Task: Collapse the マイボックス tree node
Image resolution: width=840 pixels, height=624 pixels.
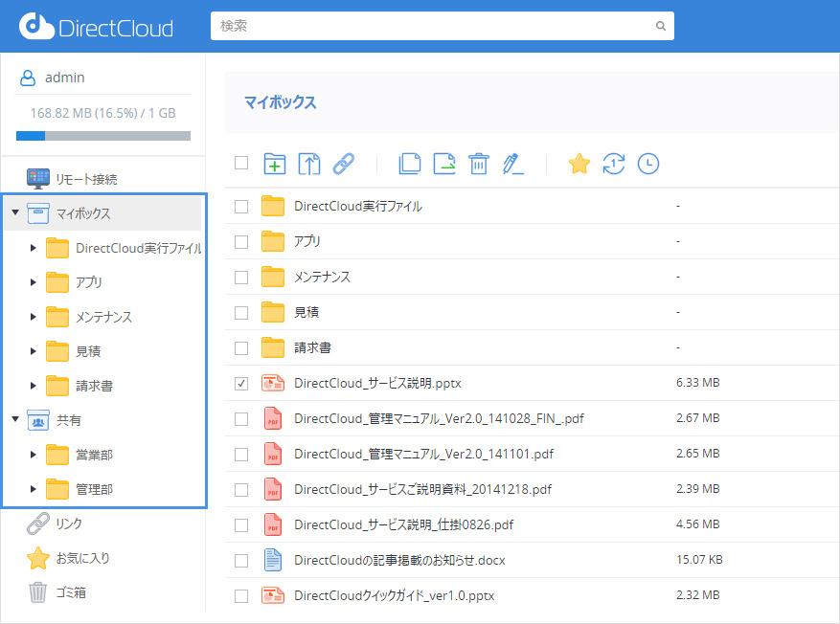Action: pyautogui.click(x=15, y=212)
